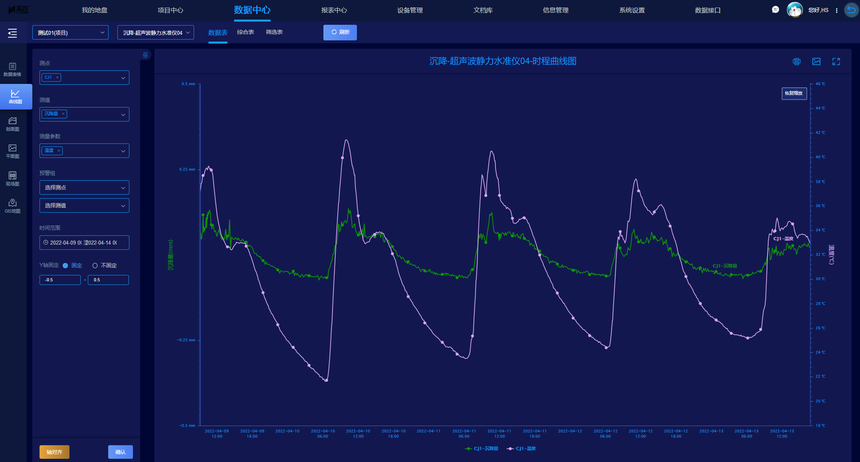The width and height of the screenshot is (860, 462).
Task: Open the chat message icon in header
Action: pyautogui.click(x=775, y=10)
